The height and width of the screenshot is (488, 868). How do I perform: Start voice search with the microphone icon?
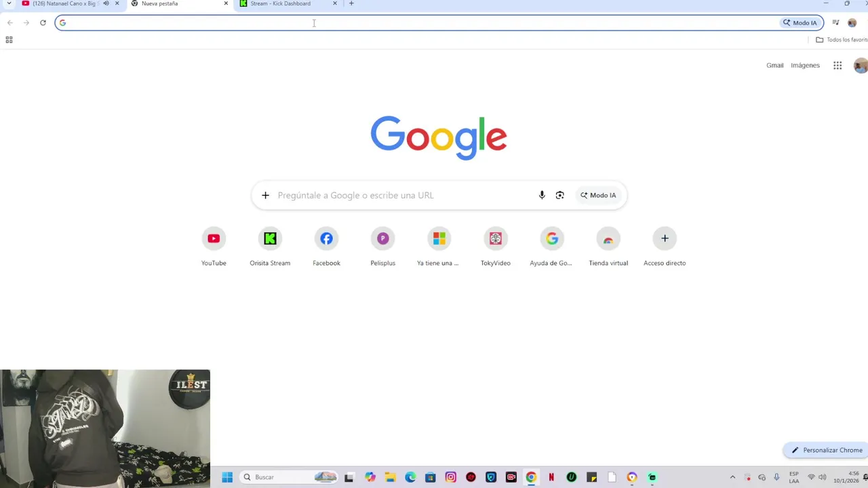point(542,195)
